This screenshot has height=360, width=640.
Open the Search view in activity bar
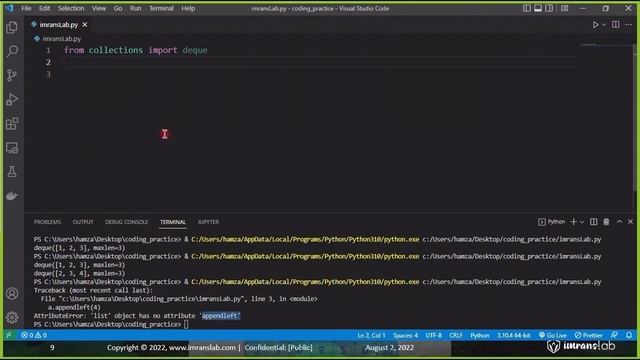[12, 51]
